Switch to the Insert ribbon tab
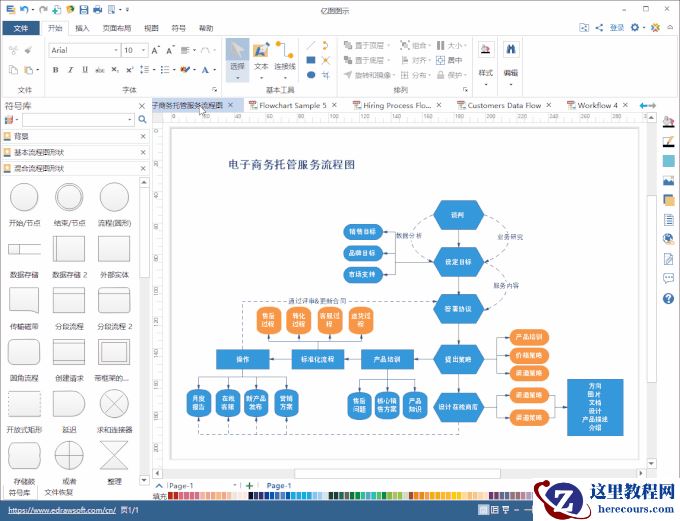The image size is (680, 521). pos(82,28)
